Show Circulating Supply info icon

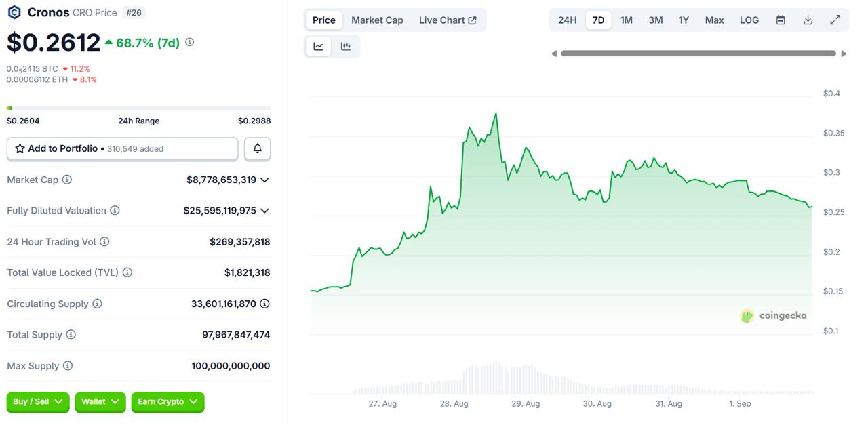click(x=97, y=304)
